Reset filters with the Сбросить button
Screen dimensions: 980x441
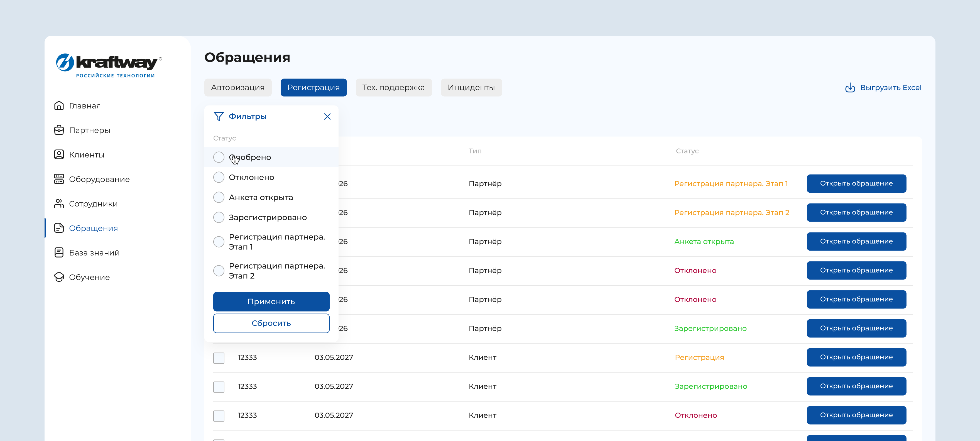click(x=271, y=323)
